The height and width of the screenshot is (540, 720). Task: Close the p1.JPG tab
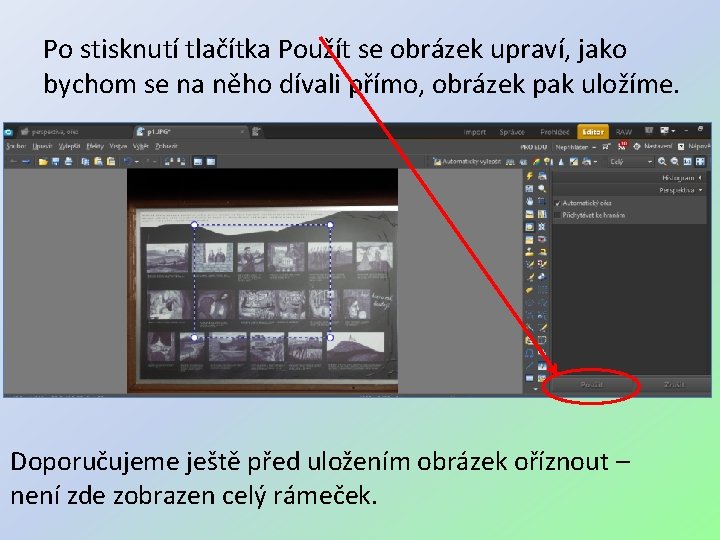pos(242,132)
